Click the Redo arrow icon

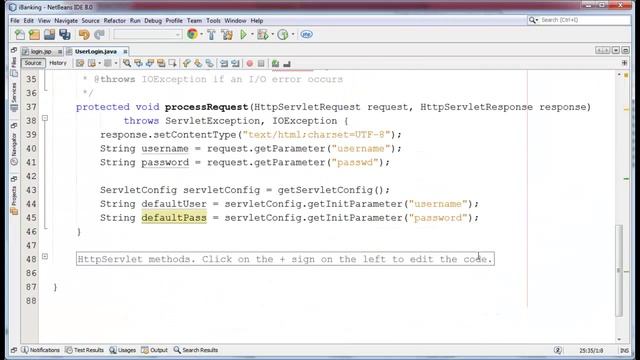(x=99, y=35)
